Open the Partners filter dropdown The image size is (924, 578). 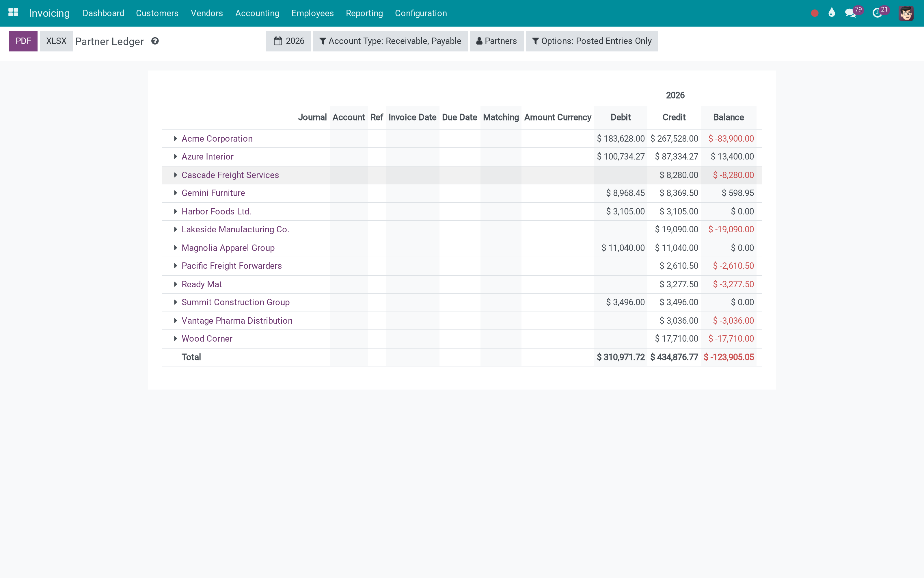tap(496, 41)
